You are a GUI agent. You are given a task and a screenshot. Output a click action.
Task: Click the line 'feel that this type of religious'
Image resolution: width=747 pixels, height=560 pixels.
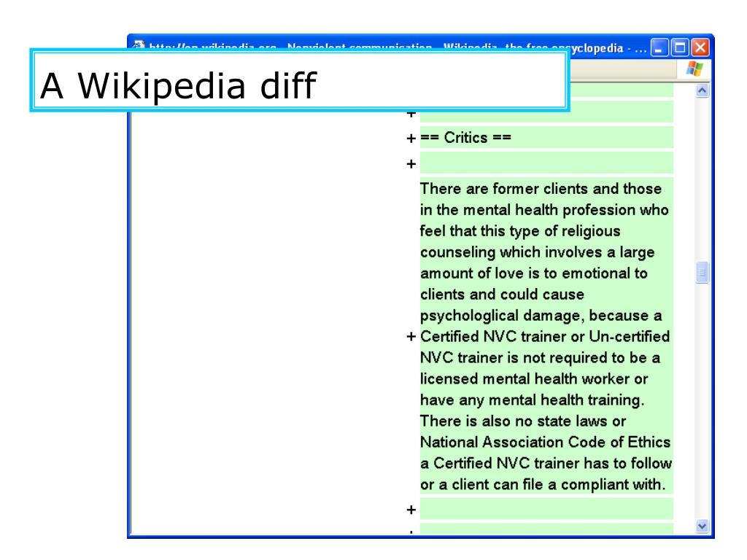(x=520, y=231)
